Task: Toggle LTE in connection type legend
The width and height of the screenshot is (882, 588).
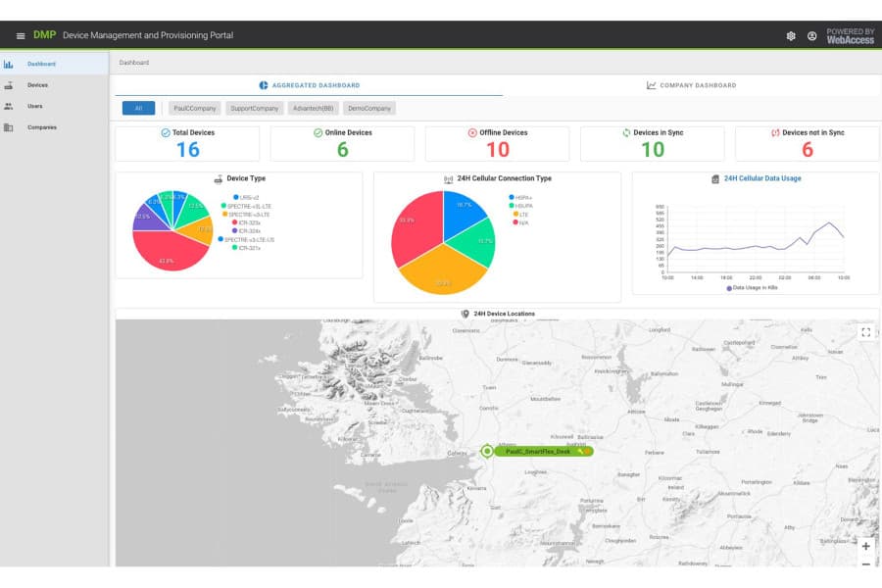Action: (520, 215)
